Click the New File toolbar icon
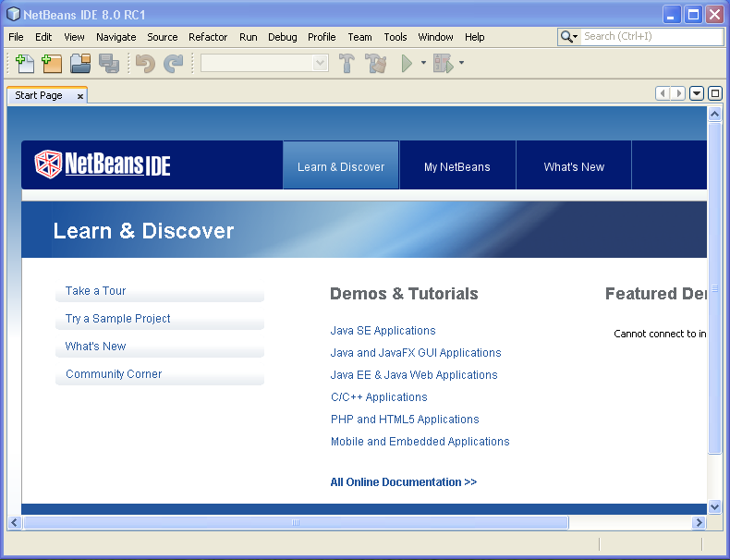This screenshot has height=560, width=730. tap(25, 64)
